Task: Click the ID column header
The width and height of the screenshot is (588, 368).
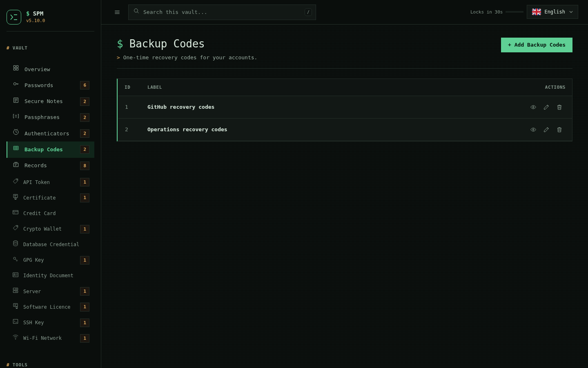Action: (127, 87)
